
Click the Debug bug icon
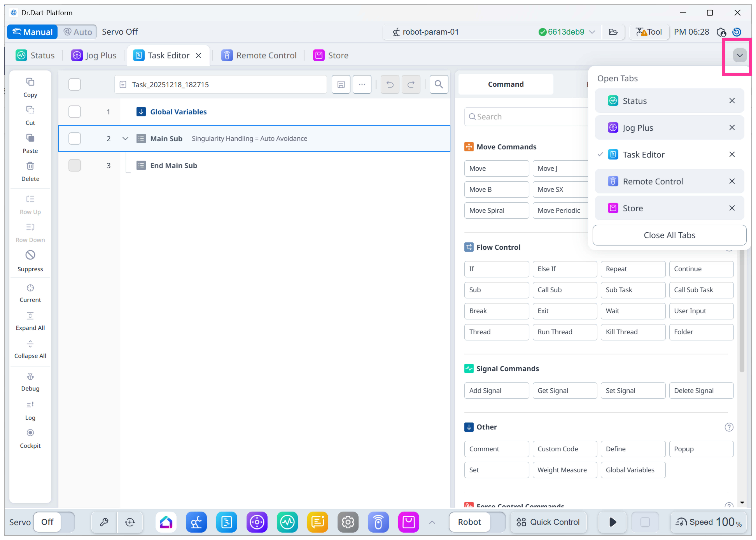pyautogui.click(x=30, y=377)
